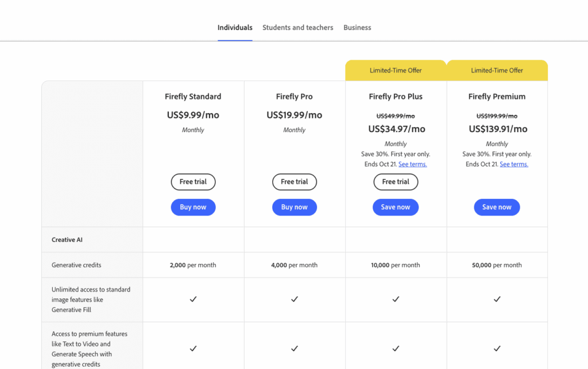Click the 10,000 per month credits cell
The image size is (588, 369).
point(396,265)
